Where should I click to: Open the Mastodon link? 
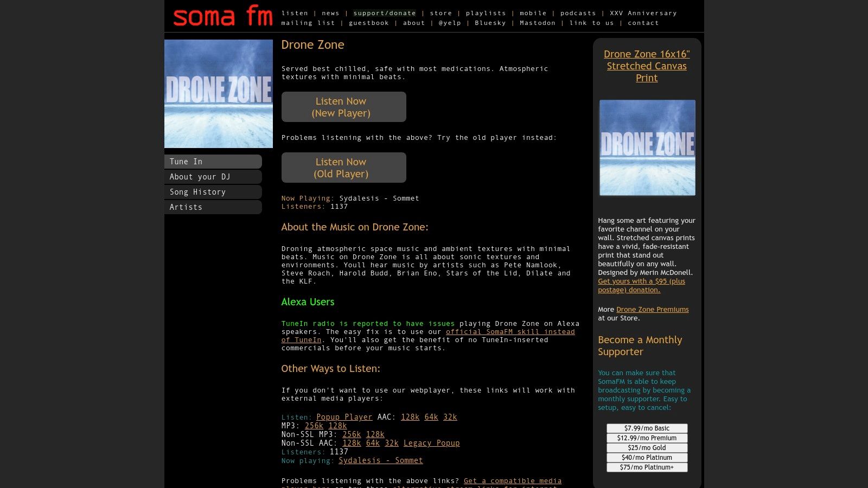coord(538,23)
